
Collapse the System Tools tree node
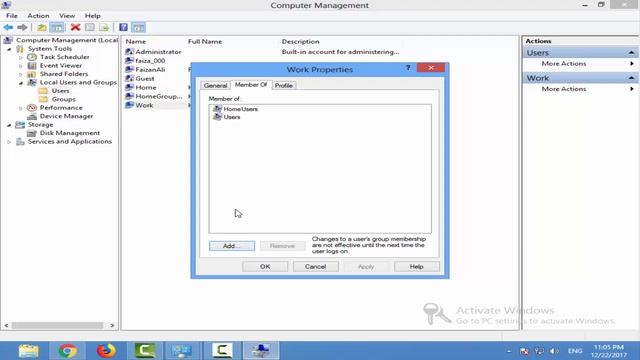click(x=9, y=49)
